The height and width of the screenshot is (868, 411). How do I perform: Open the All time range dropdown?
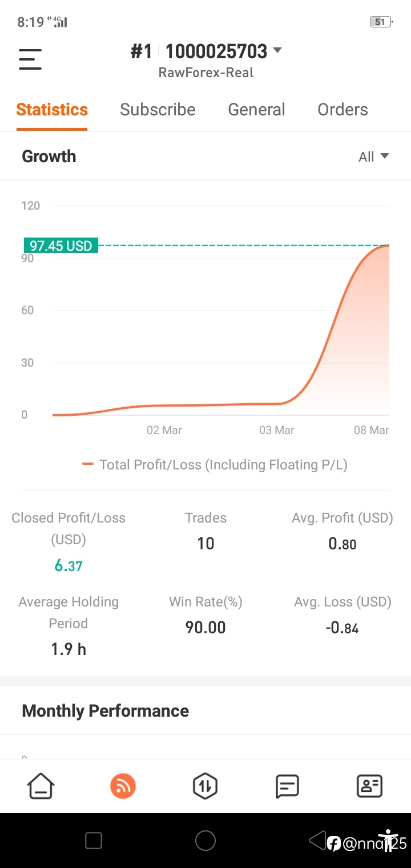pos(374,156)
